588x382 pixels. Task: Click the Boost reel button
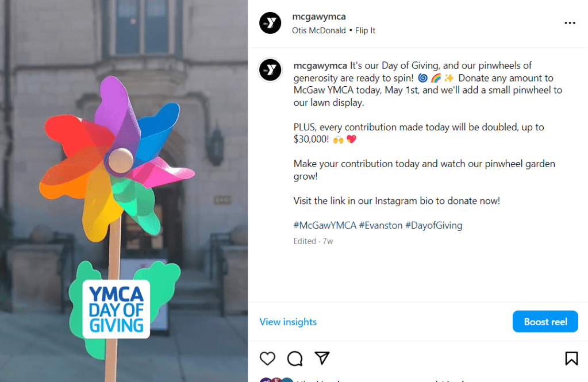point(545,322)
